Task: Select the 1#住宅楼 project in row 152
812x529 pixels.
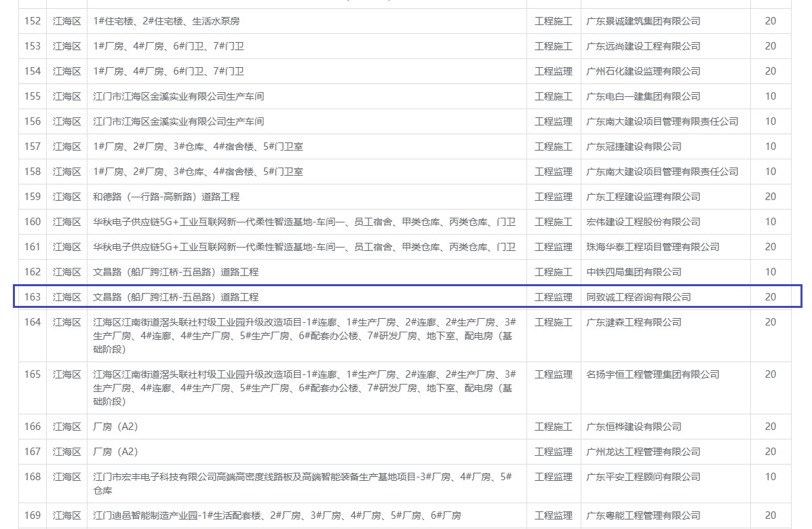Action: [166, 21]
